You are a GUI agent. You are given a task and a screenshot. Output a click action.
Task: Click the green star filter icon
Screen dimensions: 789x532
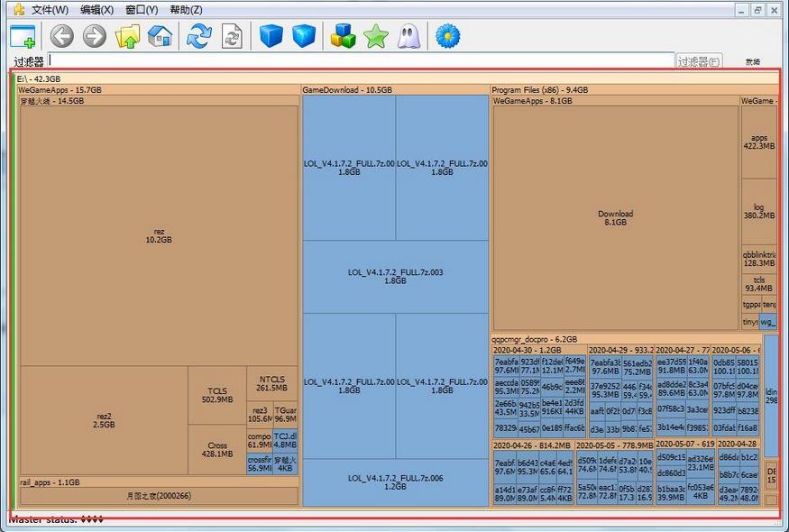(x=376, y=36)
